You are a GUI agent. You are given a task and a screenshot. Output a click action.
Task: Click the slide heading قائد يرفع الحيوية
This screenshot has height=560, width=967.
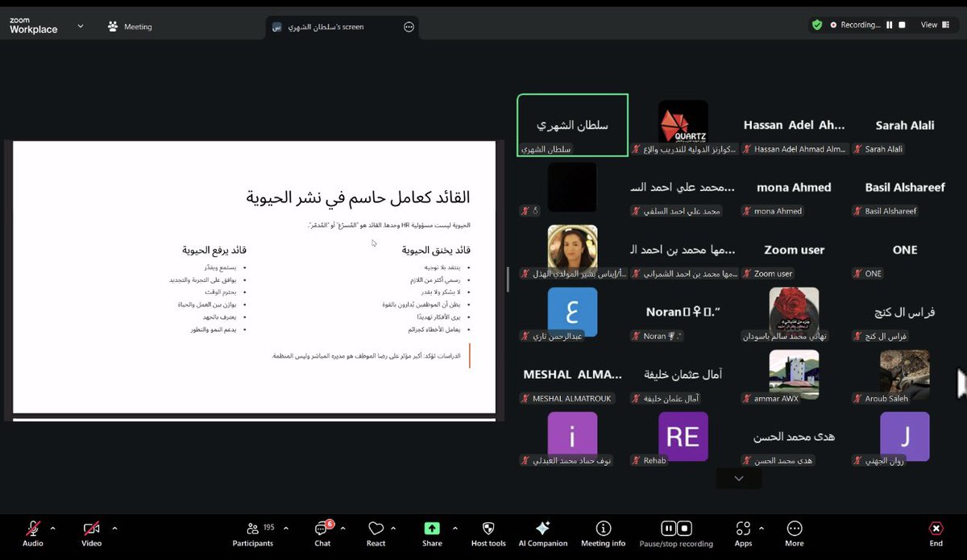tap(214, 251)
